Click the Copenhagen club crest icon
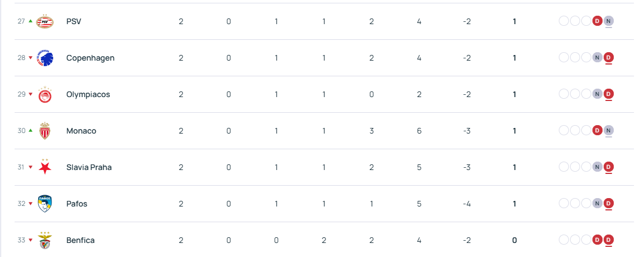Image resolution: width=644 pixels, height=257 pixels. click(45, 58)
